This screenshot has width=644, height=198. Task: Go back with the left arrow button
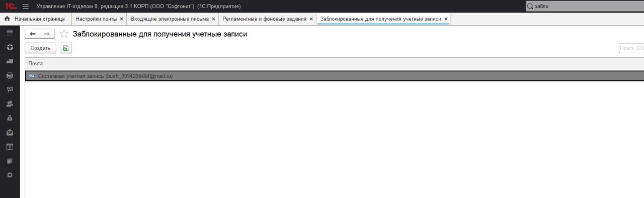[33, 34]
